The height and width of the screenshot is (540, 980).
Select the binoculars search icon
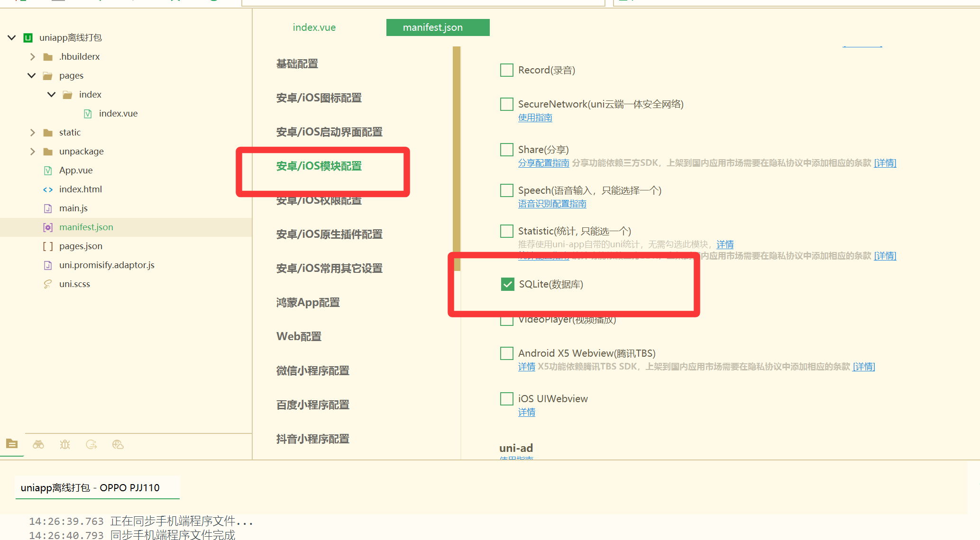[x=38, y=444]
